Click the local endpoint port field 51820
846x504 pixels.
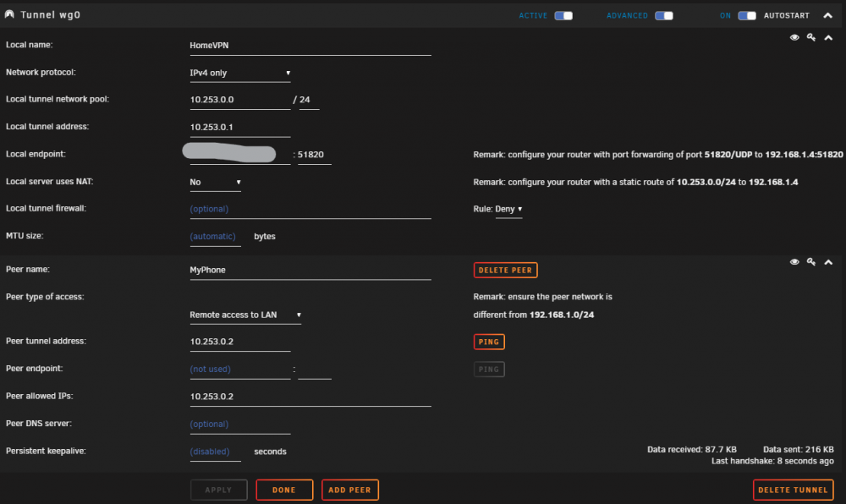[x=314, y=155]
